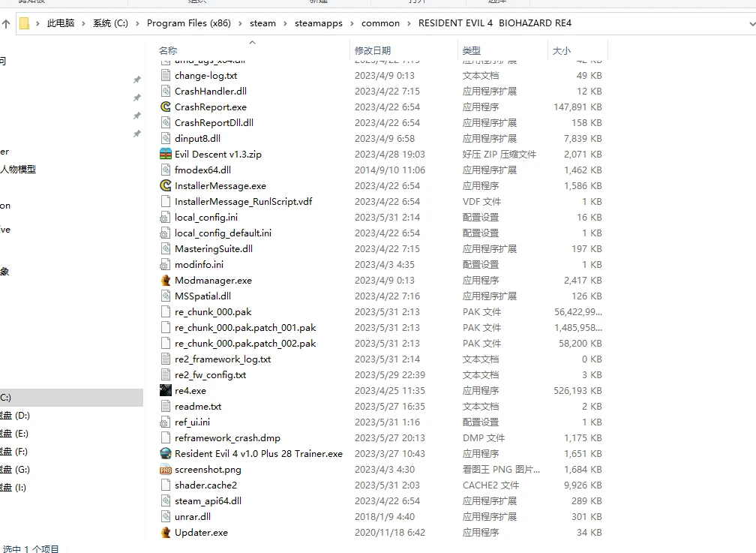Screen dimensions: 756x553
Task: Open the address bar history dropdown
Action: click(x=751, y=23)
